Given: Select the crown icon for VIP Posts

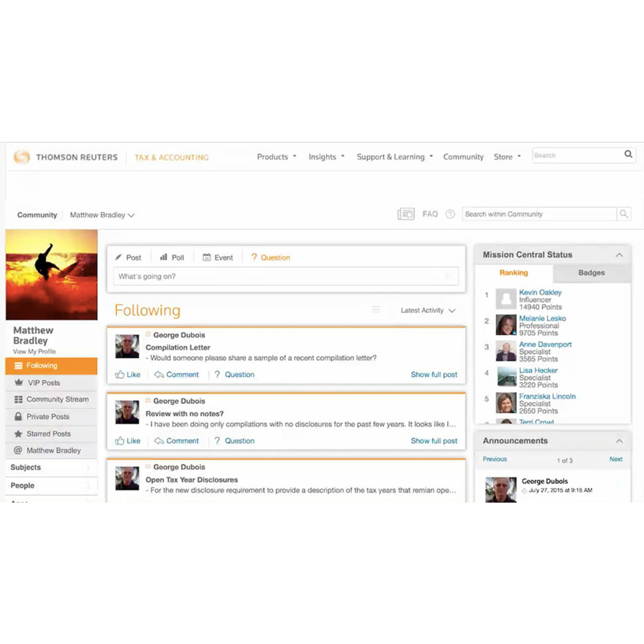Looking at the screenshot, I should [x=20, y=383].
